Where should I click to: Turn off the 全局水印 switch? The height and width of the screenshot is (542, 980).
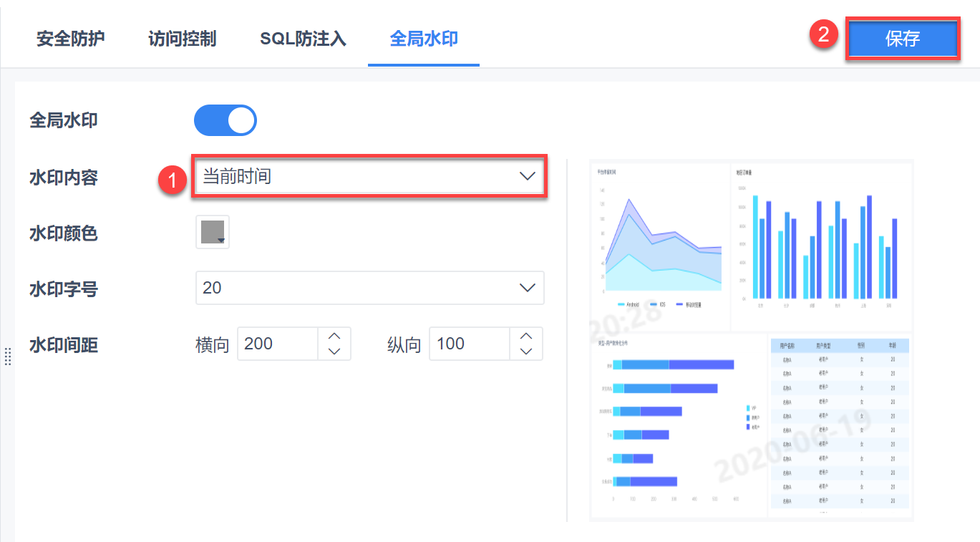tap(225, 120)
